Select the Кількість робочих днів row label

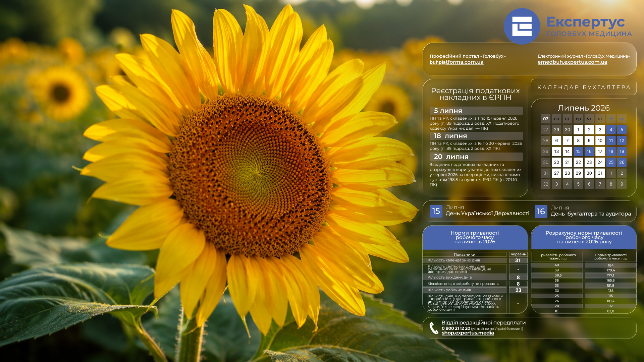click(x=449, y=290)
